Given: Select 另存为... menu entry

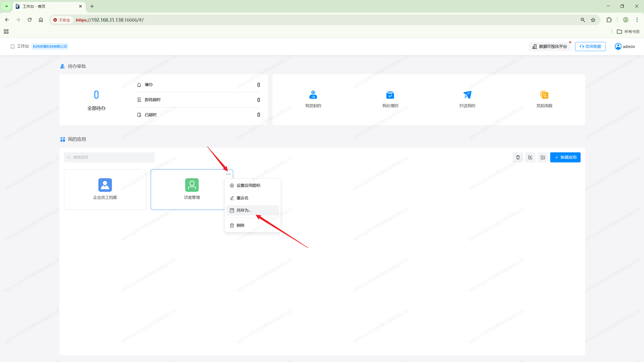Looking at the screenshot, I should [x=244, y=210].
